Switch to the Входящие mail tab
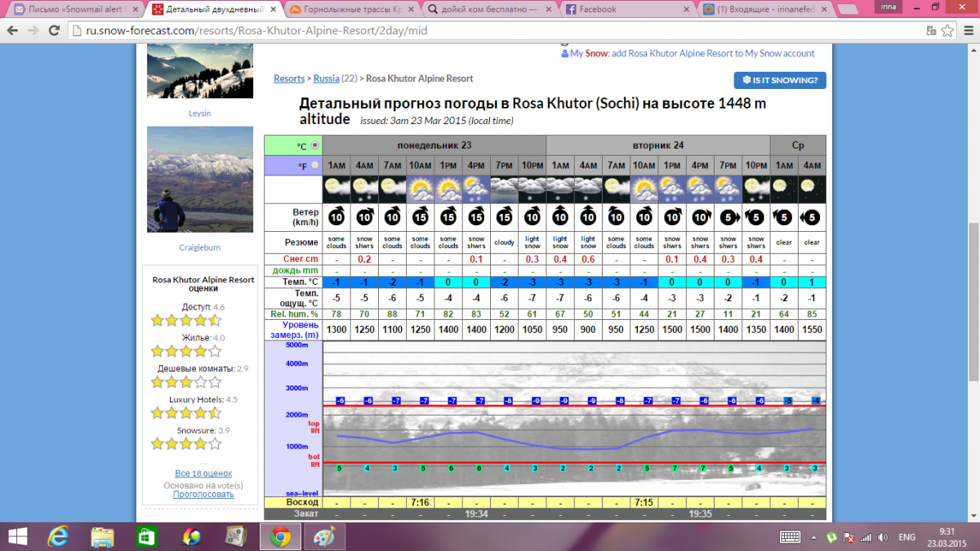The width and height of the screenshot is (980, 551). coord(765,9)
